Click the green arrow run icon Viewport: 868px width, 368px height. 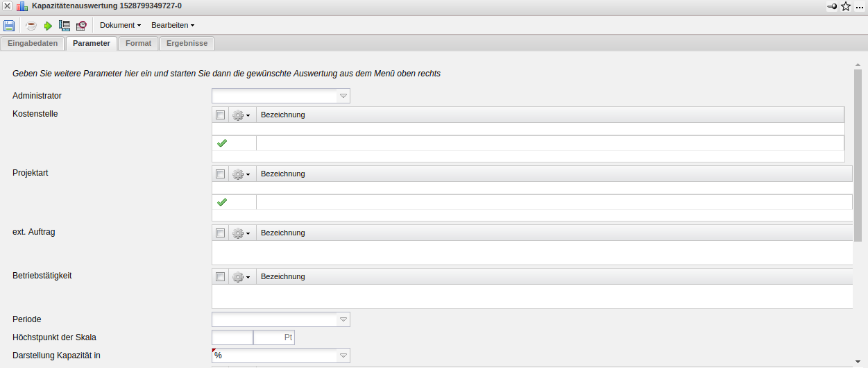[x=48, y=26]
